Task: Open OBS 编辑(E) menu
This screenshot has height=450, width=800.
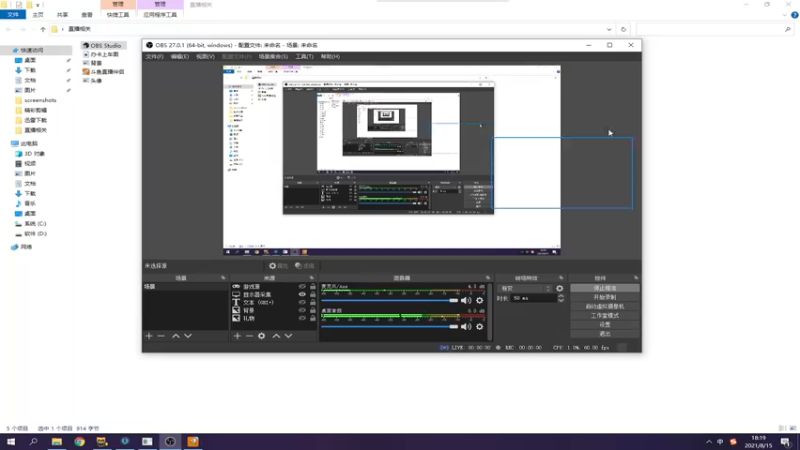Action: 180,57
